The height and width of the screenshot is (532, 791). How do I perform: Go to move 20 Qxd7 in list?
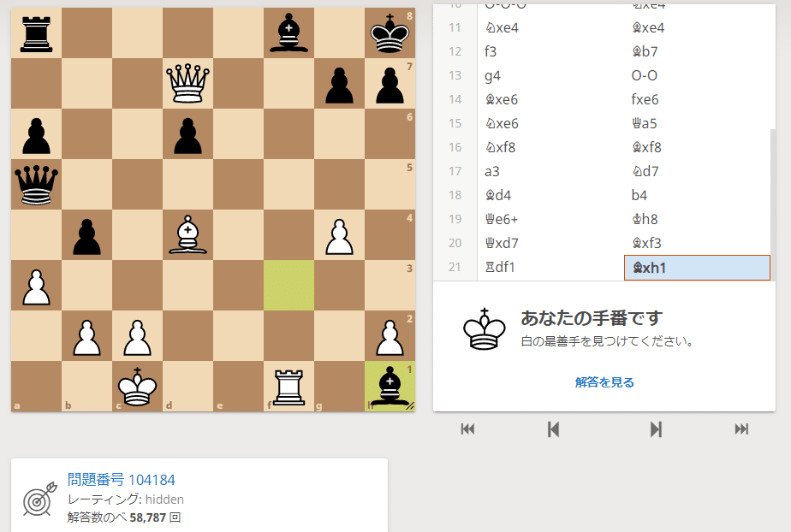[x=551, y=243]
